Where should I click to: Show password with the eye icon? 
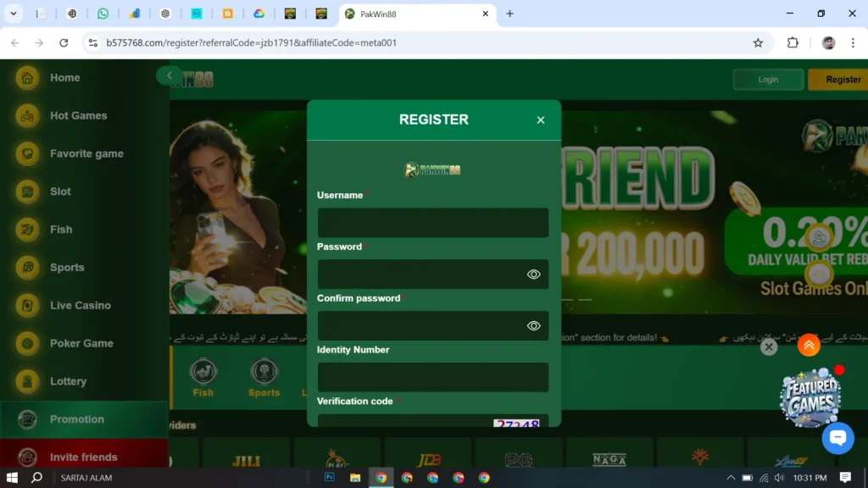pos(534,274)
